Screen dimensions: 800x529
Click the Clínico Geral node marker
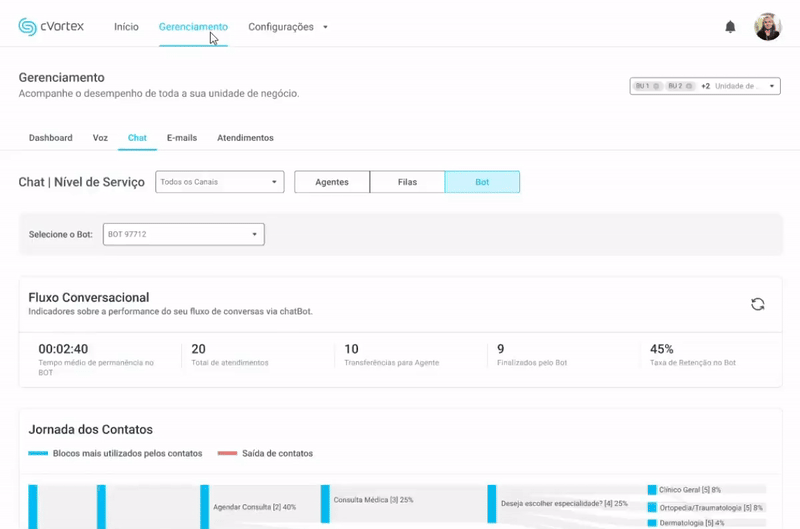652,490
